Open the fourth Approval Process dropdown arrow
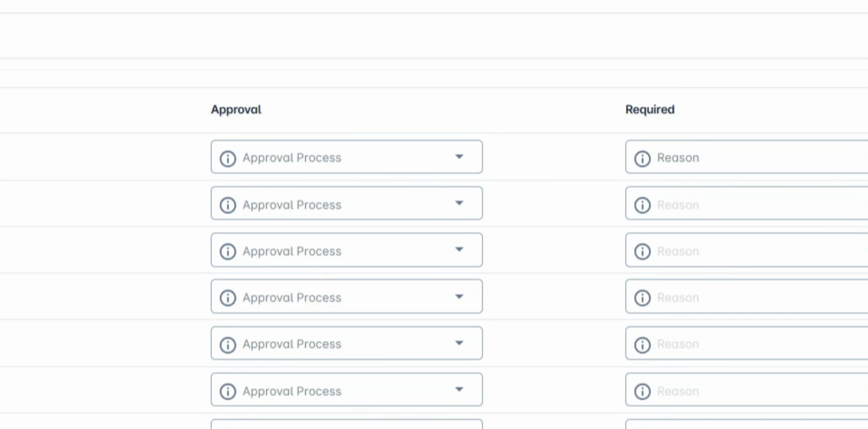Viewport: 868px width, 429px height. (459, 297)
